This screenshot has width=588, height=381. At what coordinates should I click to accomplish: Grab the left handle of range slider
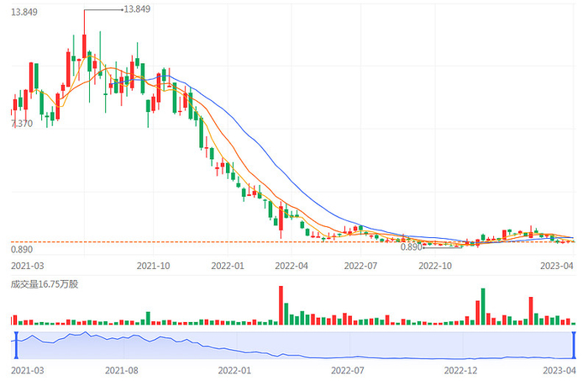pyautogui.click(x=16, y=345)
